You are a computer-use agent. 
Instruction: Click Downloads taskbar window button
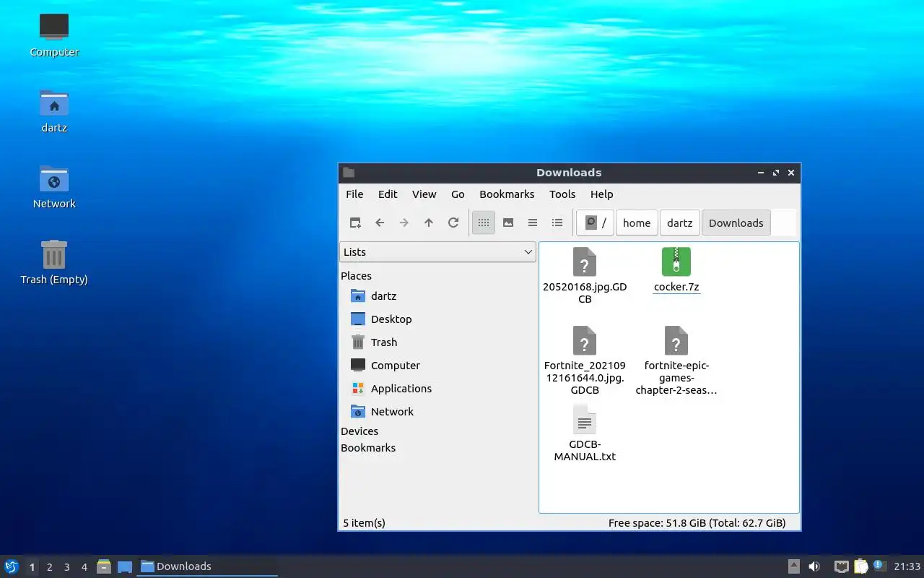click(x=208, y=566)
